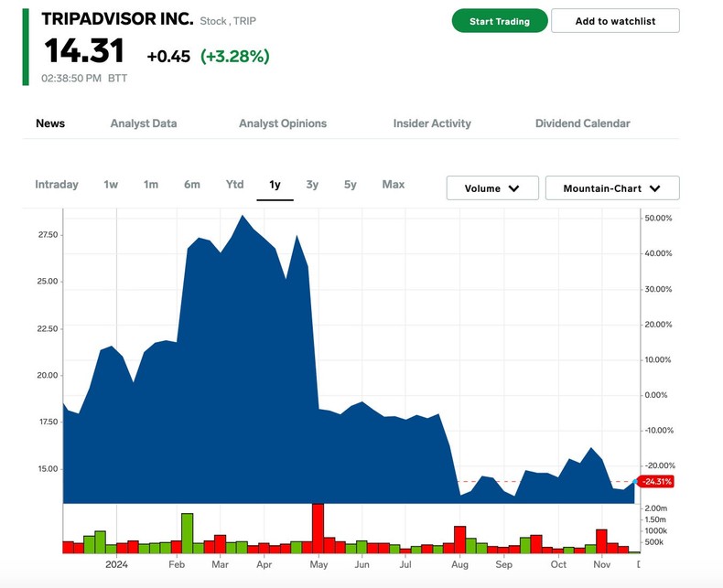Go to the Dividend Calendar tab

[582, 123]
